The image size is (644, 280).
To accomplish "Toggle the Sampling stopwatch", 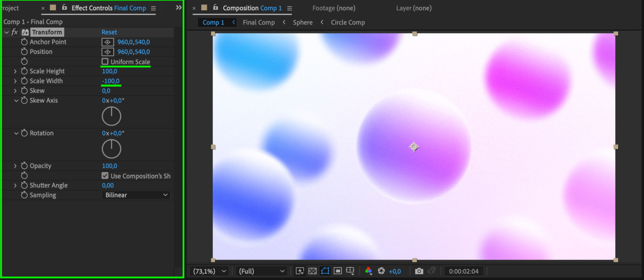I will coord(24,195).
